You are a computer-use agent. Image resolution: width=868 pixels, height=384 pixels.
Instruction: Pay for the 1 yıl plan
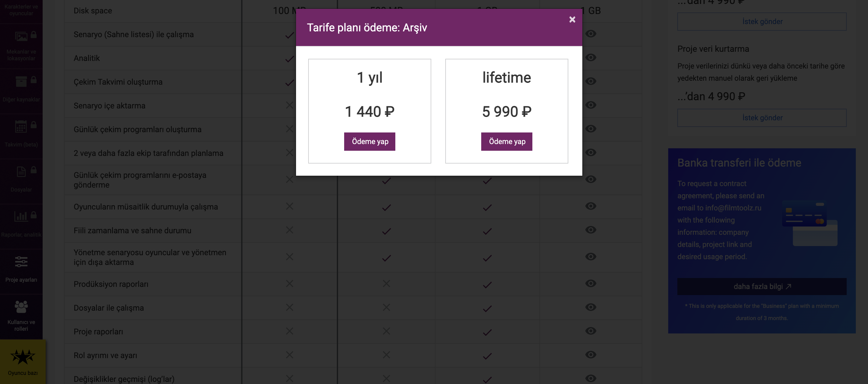[x=370, y=142]
